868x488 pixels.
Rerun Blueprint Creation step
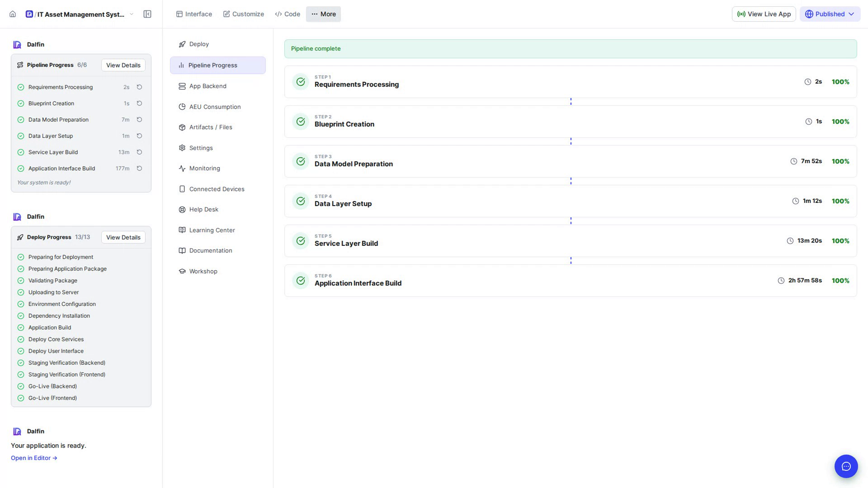pyautogui.click(x=139, y=103)
